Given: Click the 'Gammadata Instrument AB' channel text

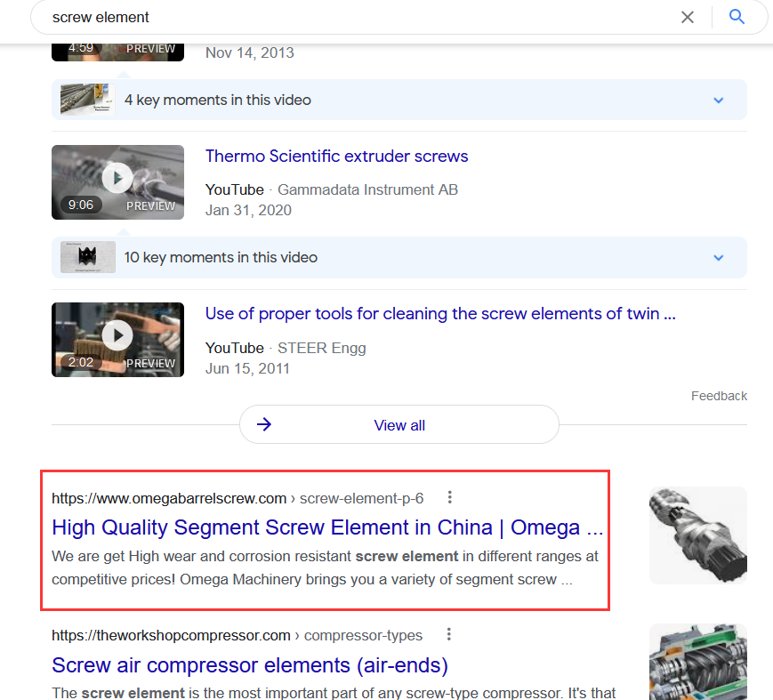Looking at the screenshot, I should 367,189.
